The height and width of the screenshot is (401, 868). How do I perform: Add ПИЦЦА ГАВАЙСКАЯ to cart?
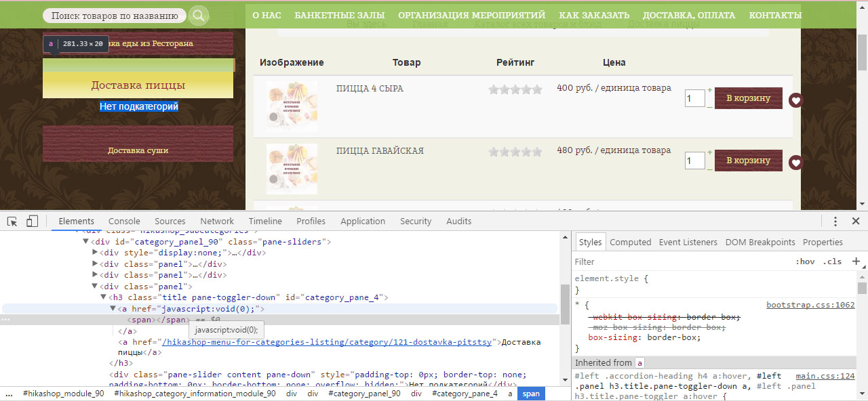pos(749,161)
